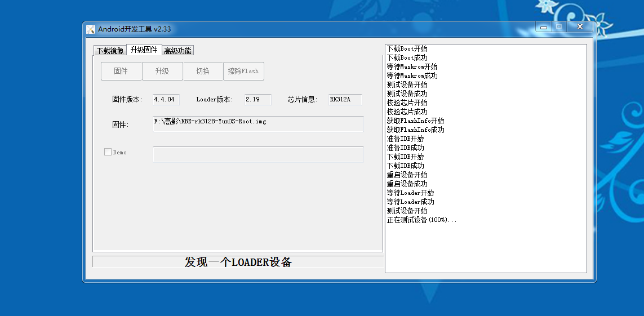Screen dimensions: 644x316
Task: Close the Android开发工具 window
Action: tap(580, 27)
